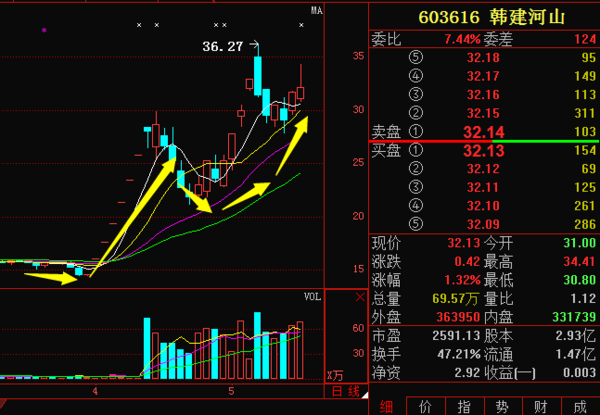Image resolution: width=600 pixels, height=415 pixels.
Task: Click stock title 603616 韩建河山
Action: 492,17
